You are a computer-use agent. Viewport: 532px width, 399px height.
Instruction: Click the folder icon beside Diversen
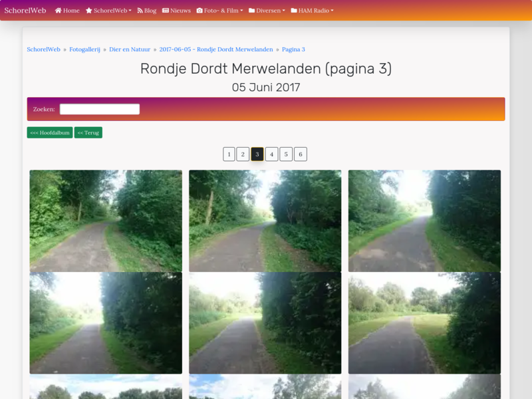252,11
